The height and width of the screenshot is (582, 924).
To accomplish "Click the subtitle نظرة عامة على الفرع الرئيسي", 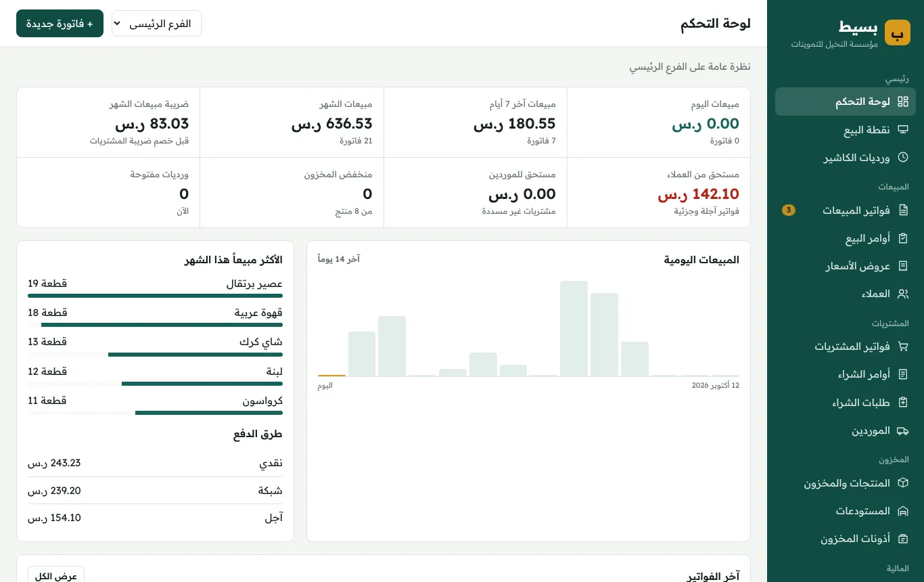I will [x=690, y=66].
